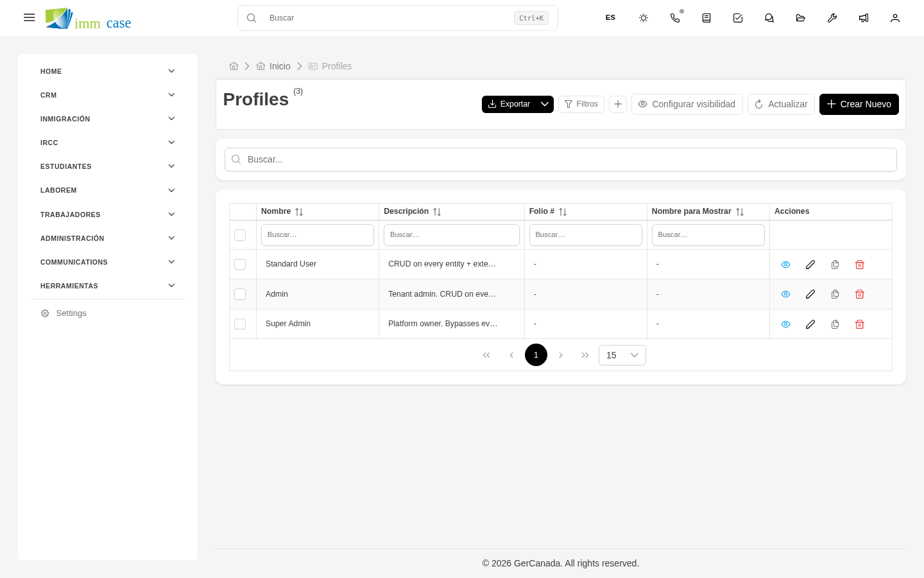Focus the top global Buscar field
The image size is (924, 578).
398,18
